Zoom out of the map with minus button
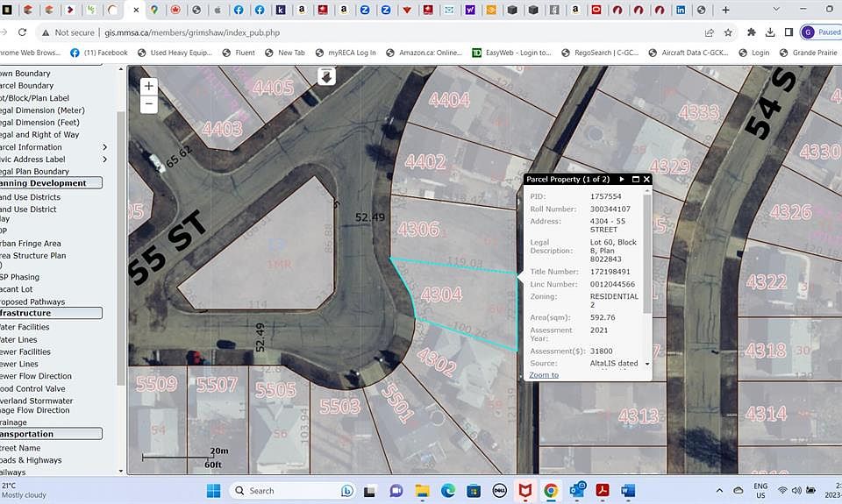 click(149, 104)
